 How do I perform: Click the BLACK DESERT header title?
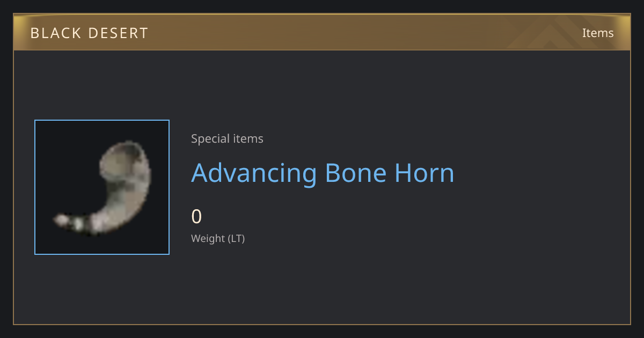coord(89,33)
